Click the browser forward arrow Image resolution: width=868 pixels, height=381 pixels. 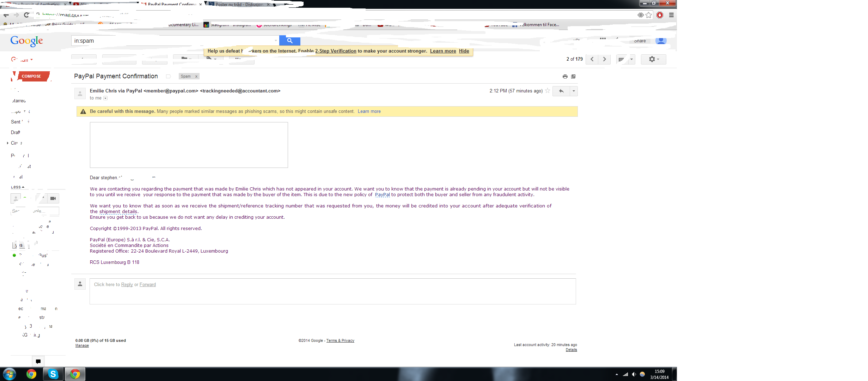[16, 15]
